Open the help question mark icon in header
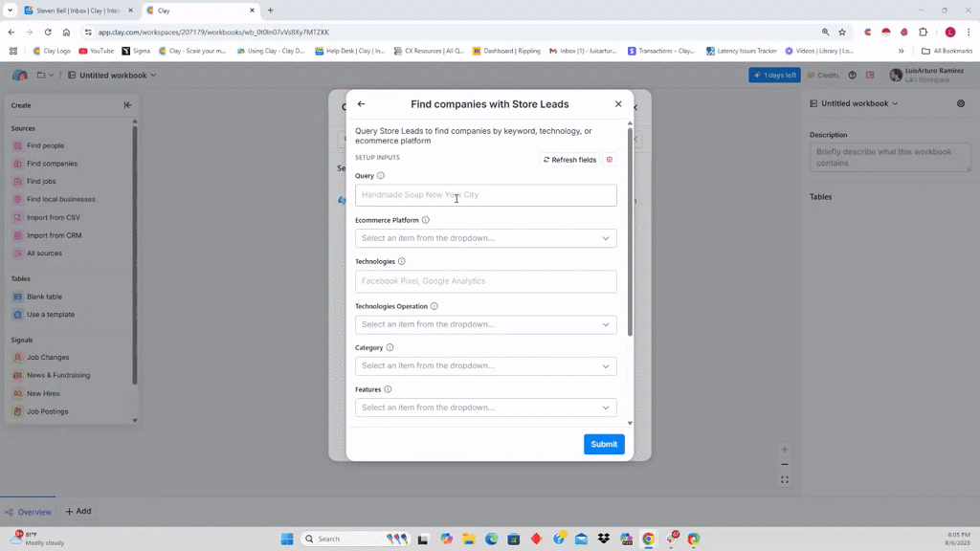This screenshot has height=551, width=980. point(852,76)
